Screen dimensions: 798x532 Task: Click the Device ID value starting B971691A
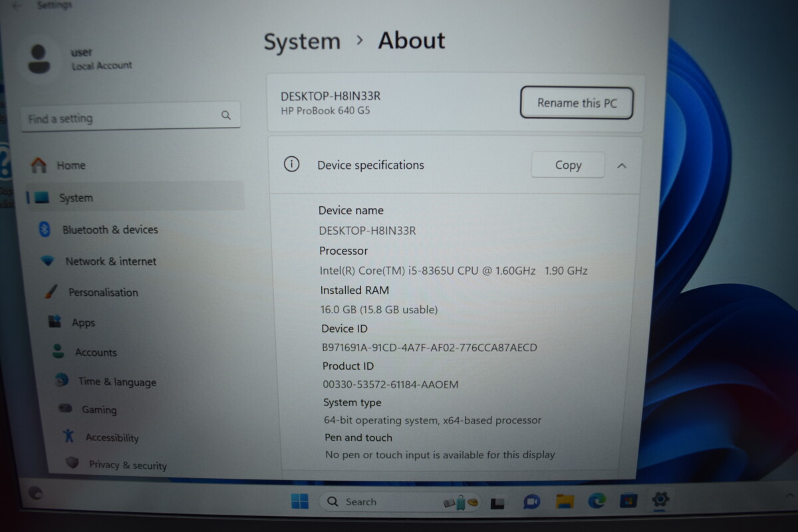pyautogui.click(x=430, y=347)
